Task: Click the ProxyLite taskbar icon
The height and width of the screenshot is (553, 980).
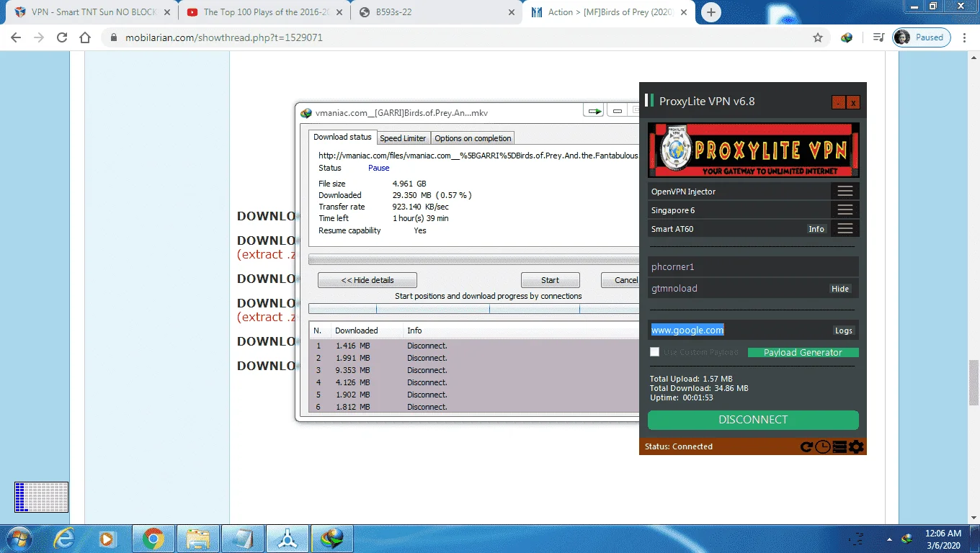Action: click(x=287, y=539)
